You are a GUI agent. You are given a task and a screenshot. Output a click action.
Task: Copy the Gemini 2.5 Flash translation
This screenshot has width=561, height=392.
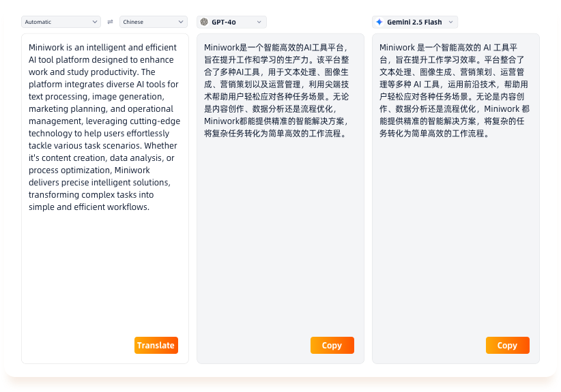tap(507, 345)
